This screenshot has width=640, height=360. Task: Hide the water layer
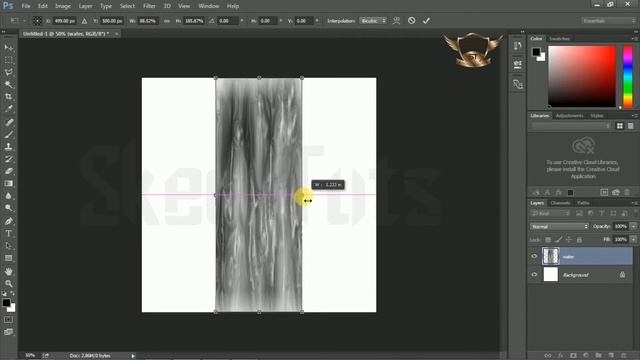coord(534,256)
